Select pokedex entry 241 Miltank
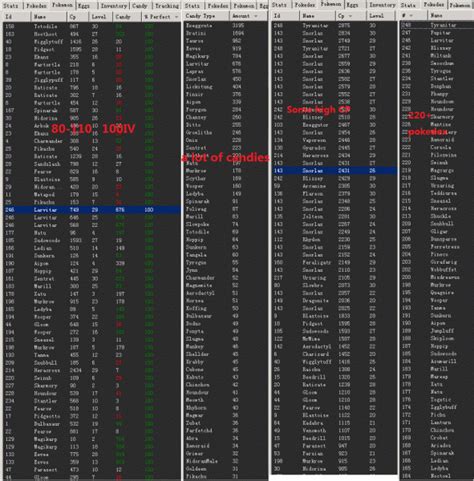 coord(437,56)
